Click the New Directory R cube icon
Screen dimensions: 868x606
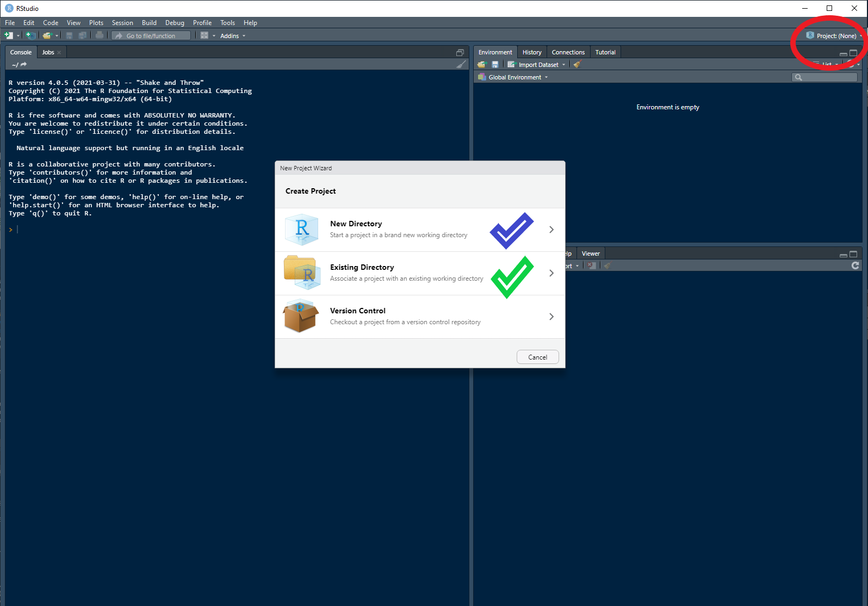(x=301, y=230)
